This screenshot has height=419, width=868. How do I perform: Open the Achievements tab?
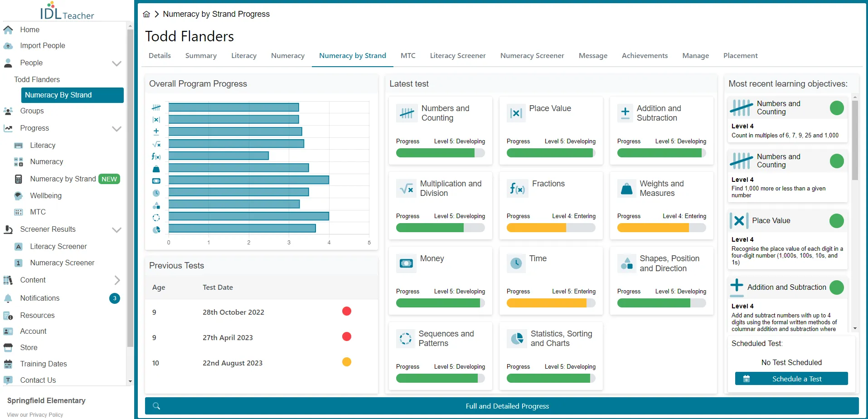point(645,55)
